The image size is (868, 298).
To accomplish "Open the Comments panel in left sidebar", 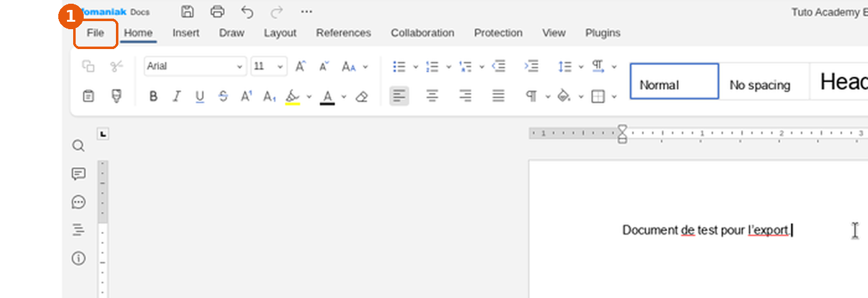I will 78,174.
